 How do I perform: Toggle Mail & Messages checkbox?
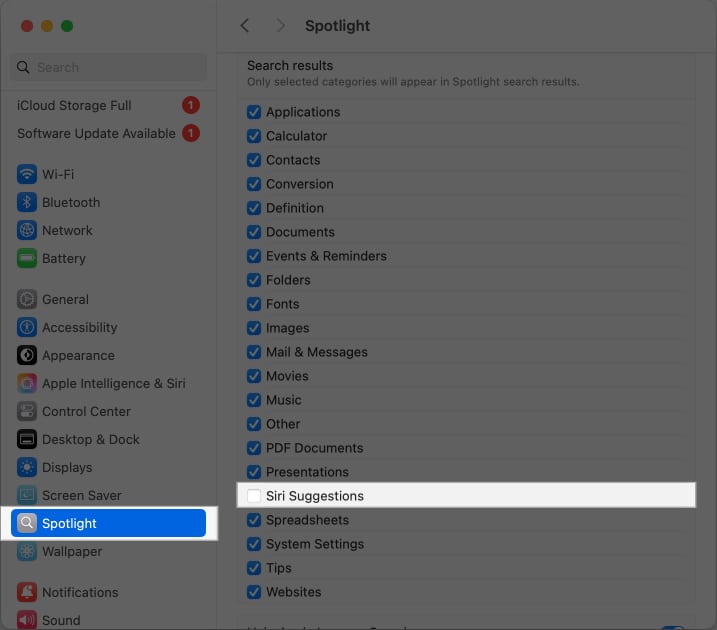[254, 352]
